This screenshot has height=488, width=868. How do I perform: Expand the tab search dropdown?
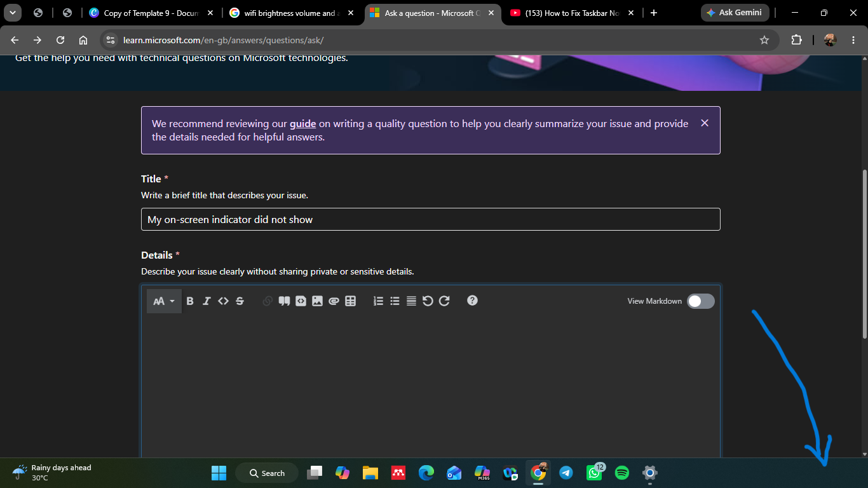coord(12,13)
